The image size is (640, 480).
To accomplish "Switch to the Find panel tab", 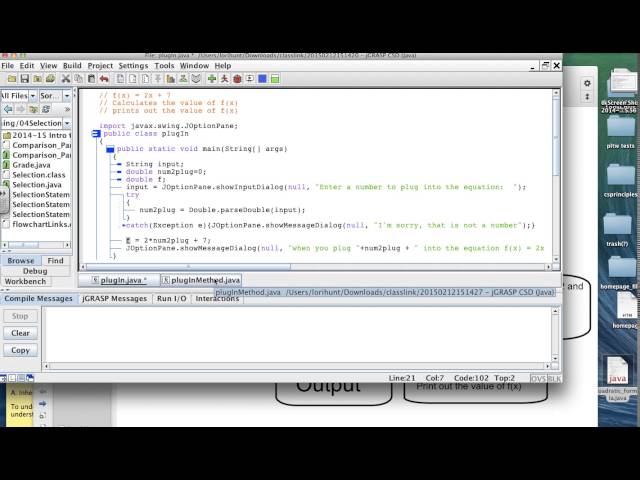I will (56, 260).
